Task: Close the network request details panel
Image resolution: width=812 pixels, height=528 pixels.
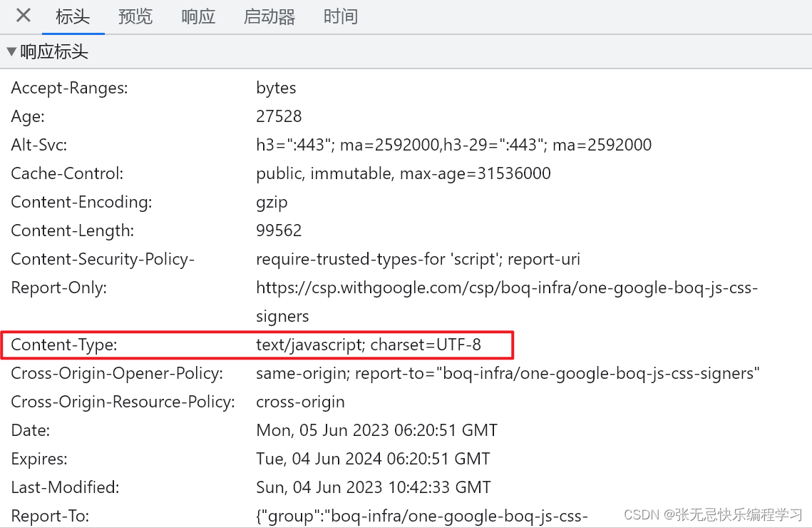Action: (x=22, y=16)
